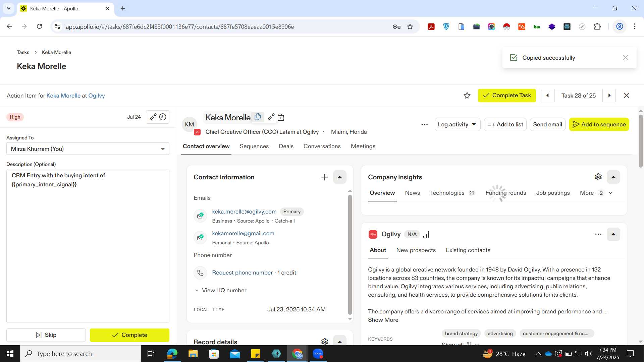The height and width of the screenshot is (362, 644).
Task: Click the Add to list button
Action: click(x=505, y=124)
